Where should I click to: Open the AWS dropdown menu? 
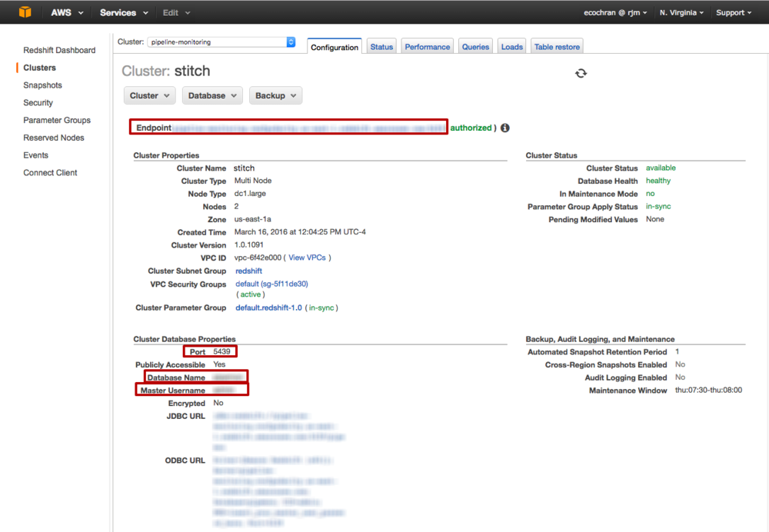tap(67, 13)
